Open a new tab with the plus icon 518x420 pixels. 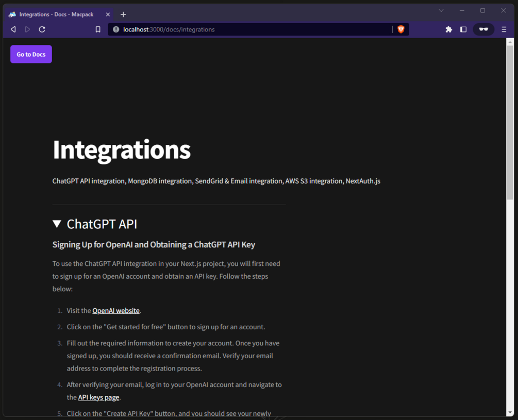point(123,14)
